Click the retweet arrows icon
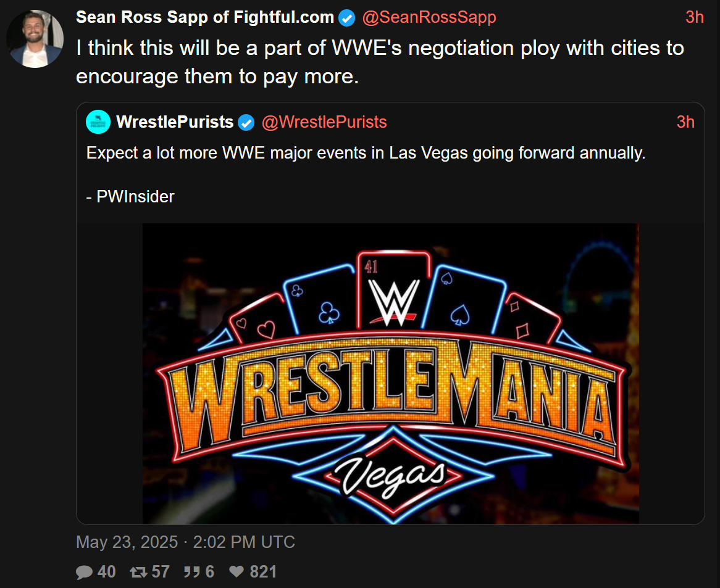The height and width of the screenshot is (588, 720). pos(138,572)
